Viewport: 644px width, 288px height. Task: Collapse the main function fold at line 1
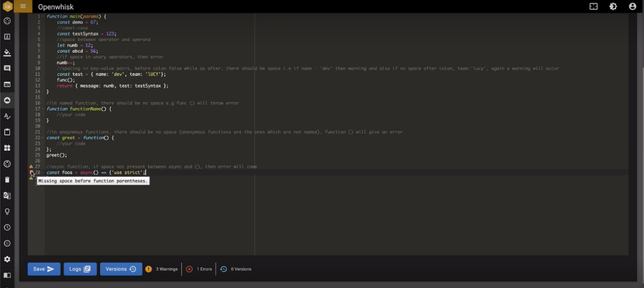coord(43,17)
